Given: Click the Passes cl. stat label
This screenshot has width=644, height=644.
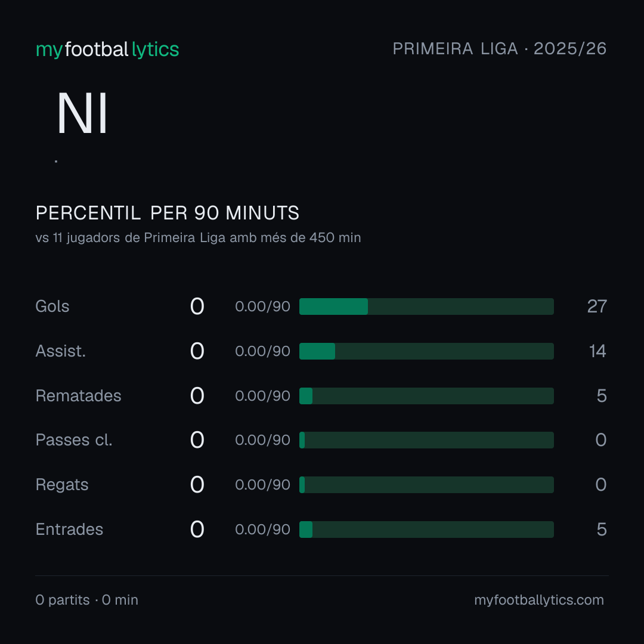Looking at the screenshot, I should pos(74,440).
